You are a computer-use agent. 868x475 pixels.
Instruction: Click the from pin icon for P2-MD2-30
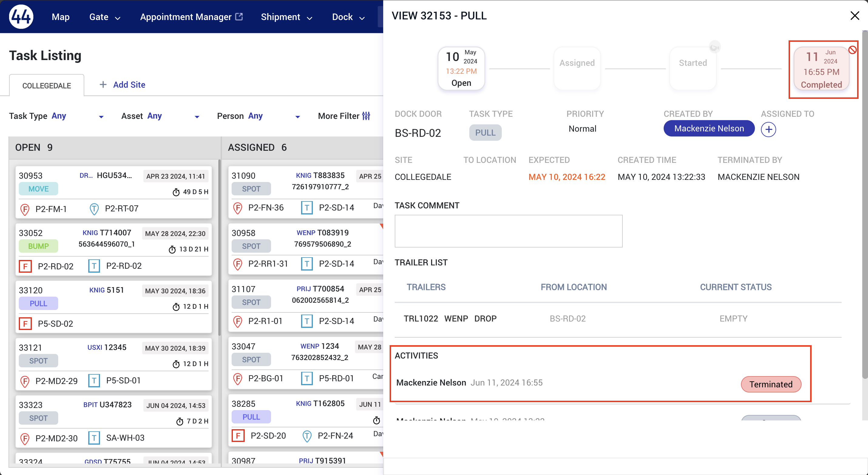[25, 438]
